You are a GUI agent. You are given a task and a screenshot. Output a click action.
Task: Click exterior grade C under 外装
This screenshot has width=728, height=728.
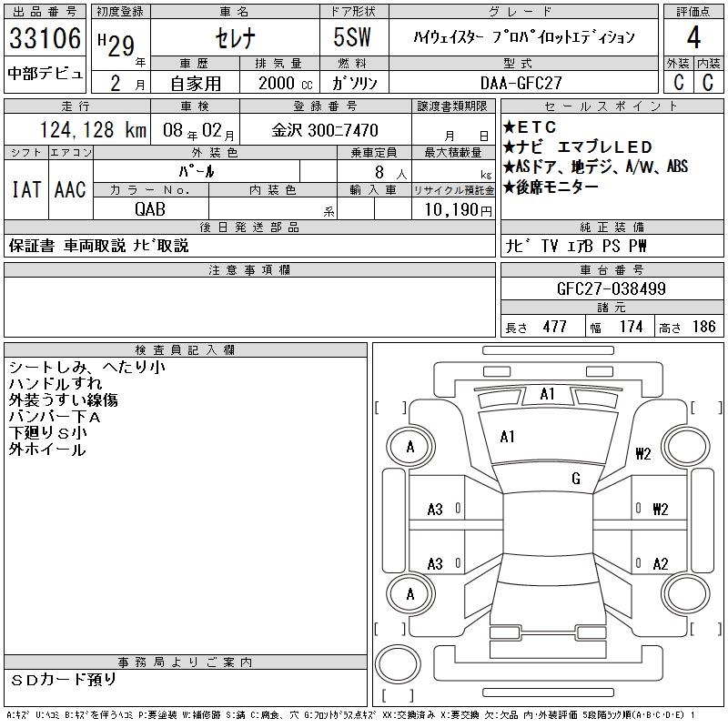pyautogui.click(x=678, y=82)
